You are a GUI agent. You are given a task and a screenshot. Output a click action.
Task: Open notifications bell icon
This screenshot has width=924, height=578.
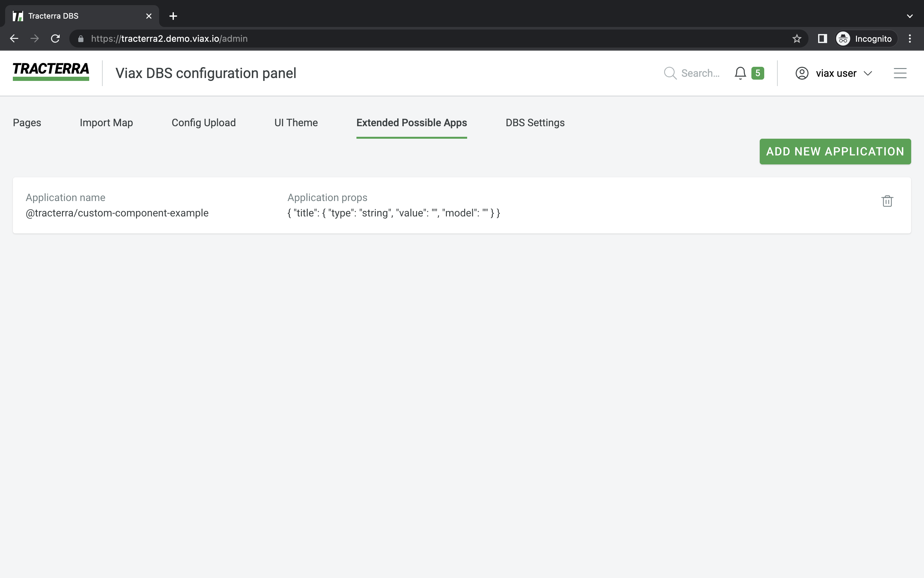740,73
